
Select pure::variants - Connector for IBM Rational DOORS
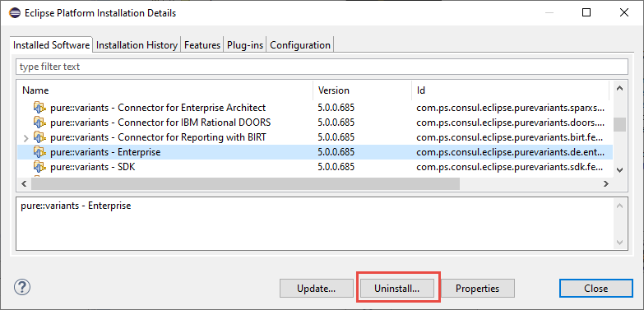(x=315, y=123)
